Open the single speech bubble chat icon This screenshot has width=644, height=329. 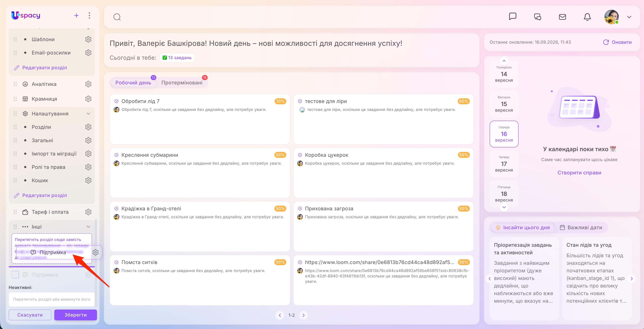click(x=513, y=17)
